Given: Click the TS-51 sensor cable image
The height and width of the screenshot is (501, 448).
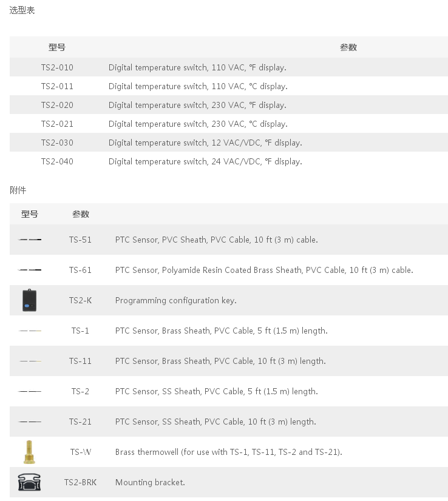Looking at the screenshot, I should tap(30, 240).
